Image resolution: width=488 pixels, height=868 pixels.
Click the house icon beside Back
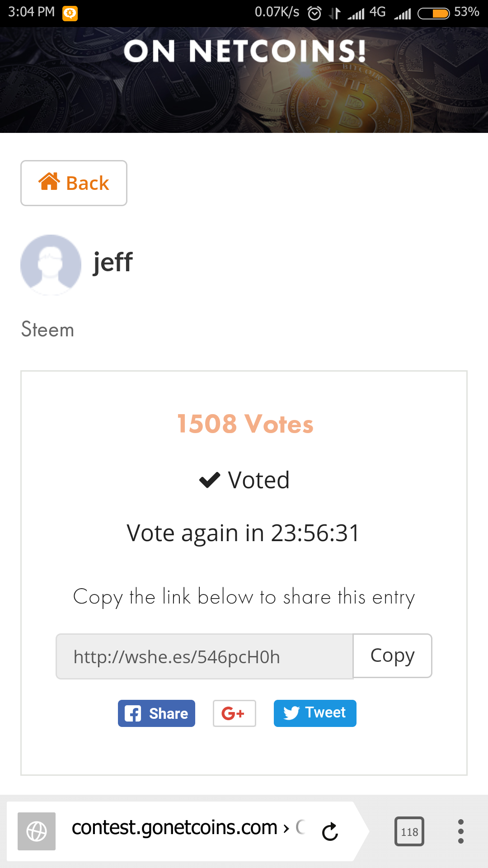point(49,182)
